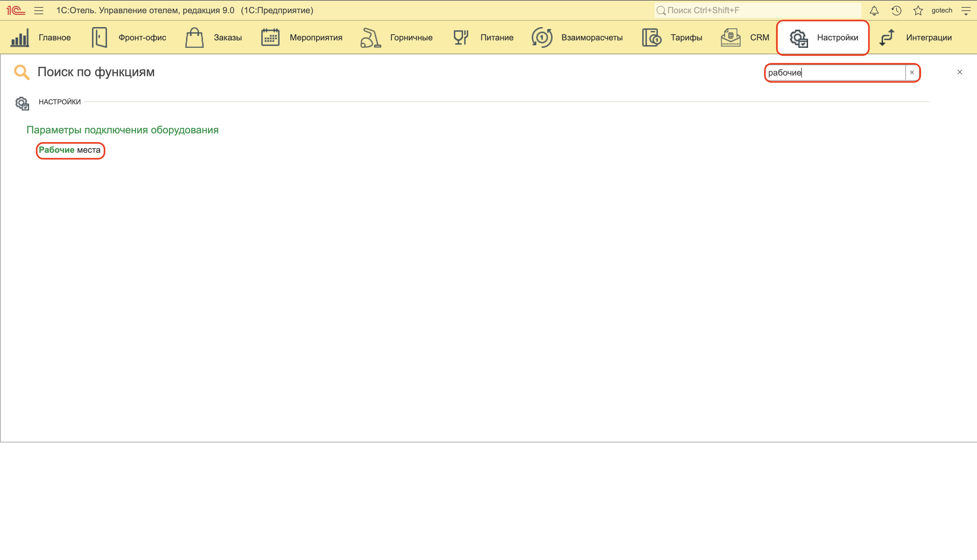Click the Поиск по функциям title
The image size is (977, 560).
coord(96,72)
